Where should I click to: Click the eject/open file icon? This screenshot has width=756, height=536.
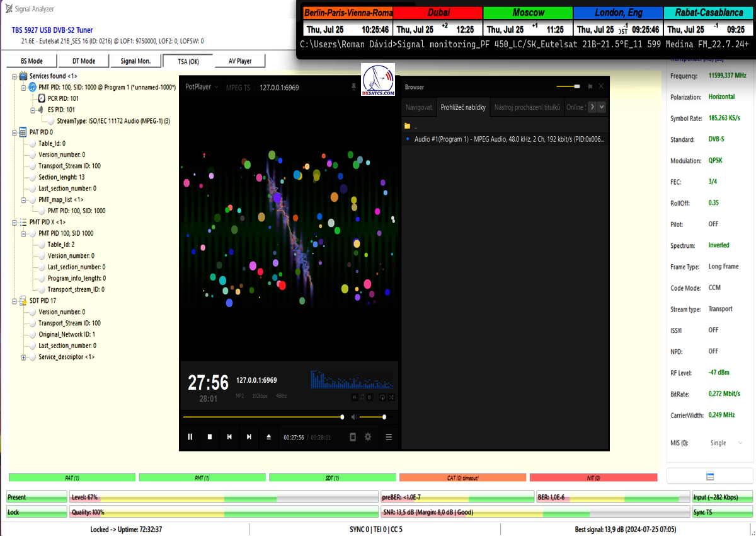(x=269, y=437)
